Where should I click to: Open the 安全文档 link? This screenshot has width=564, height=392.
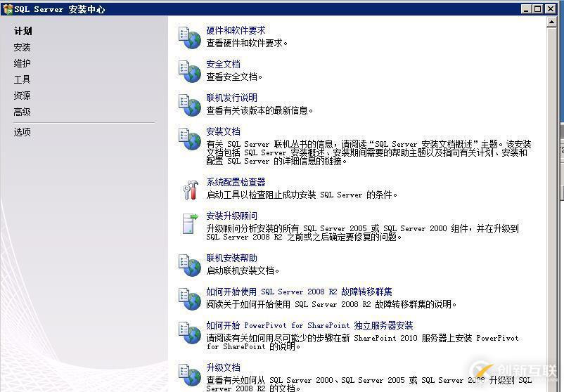click(x=223, y=65)
